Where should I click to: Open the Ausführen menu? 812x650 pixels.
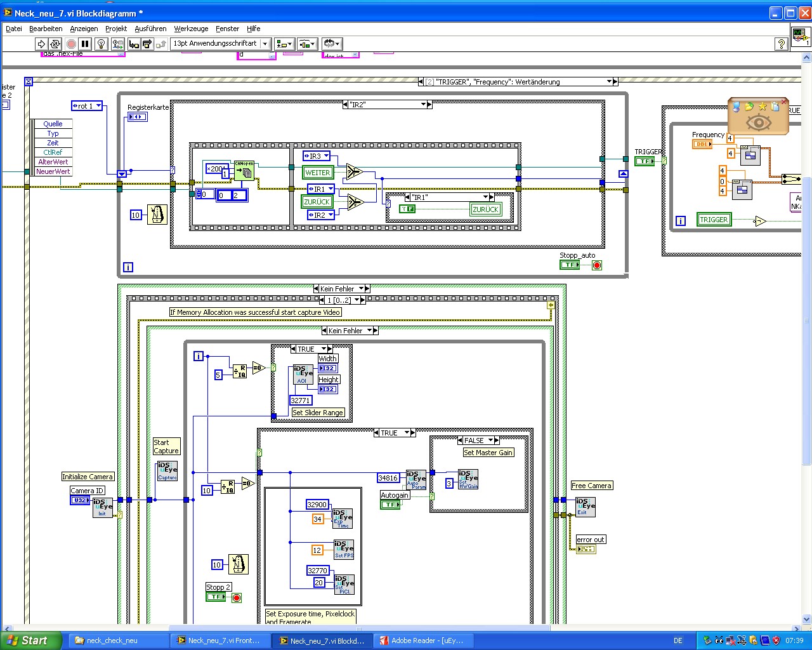pos(150,29)
